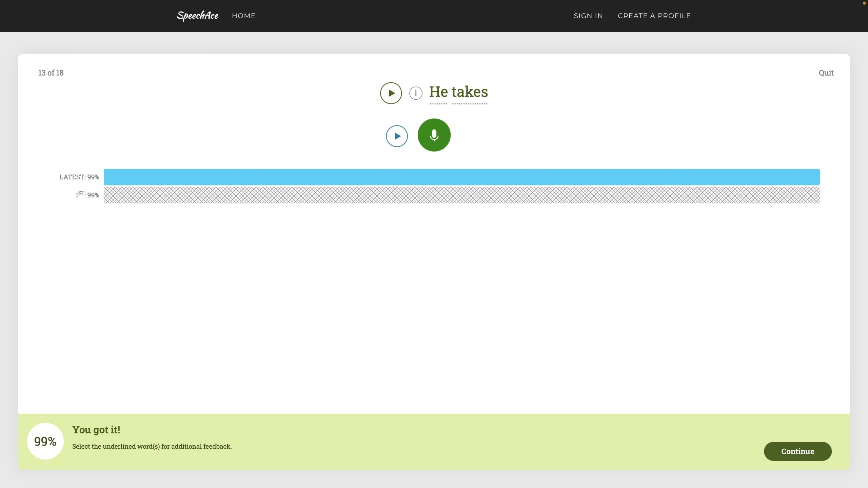Click the hatched 1st attempt score bar
The height and width of the screenshot is (488, 868).
462,195
